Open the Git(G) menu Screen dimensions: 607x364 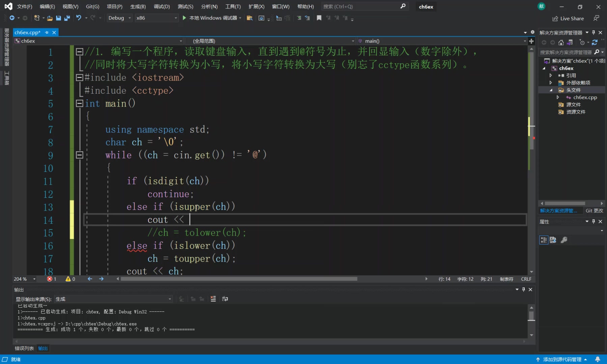pyautogui.click(x=92, y=6)
